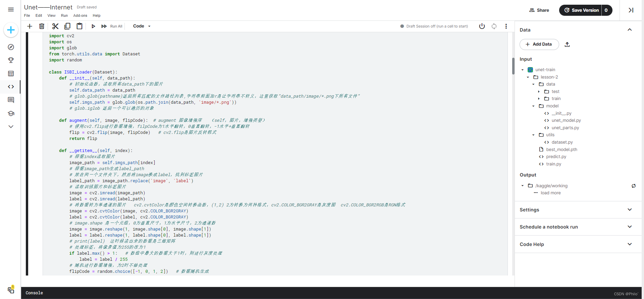
Task: Click the session power icon
Action: [482, 26]
